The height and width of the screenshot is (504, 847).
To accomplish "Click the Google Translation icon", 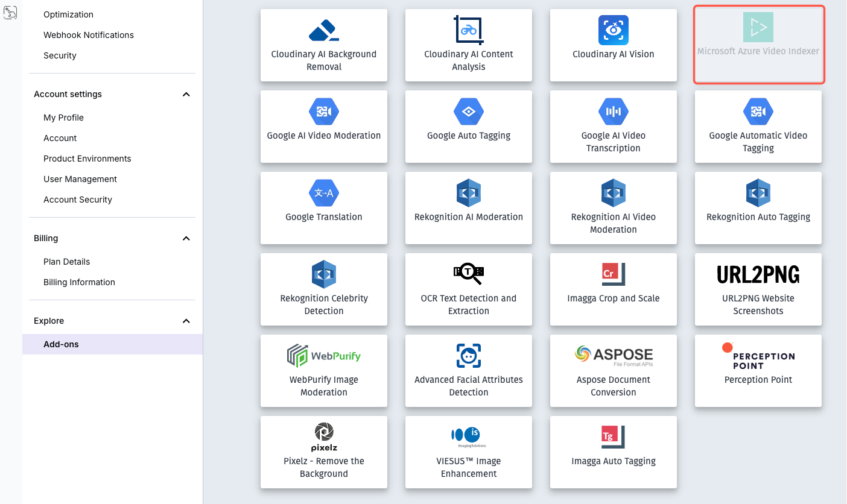I will coord(324,193).
